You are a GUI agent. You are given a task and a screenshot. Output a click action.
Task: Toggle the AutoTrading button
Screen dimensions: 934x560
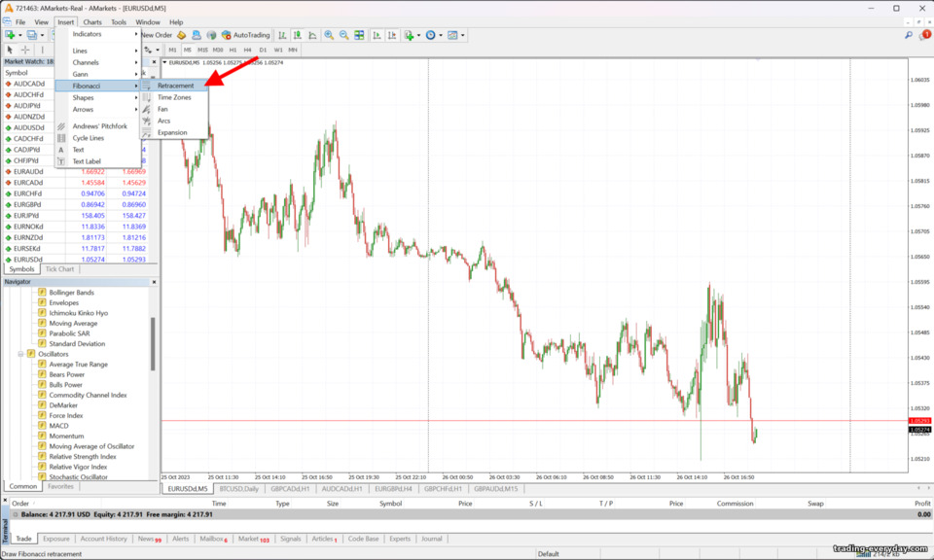click(x=245, y=35)
